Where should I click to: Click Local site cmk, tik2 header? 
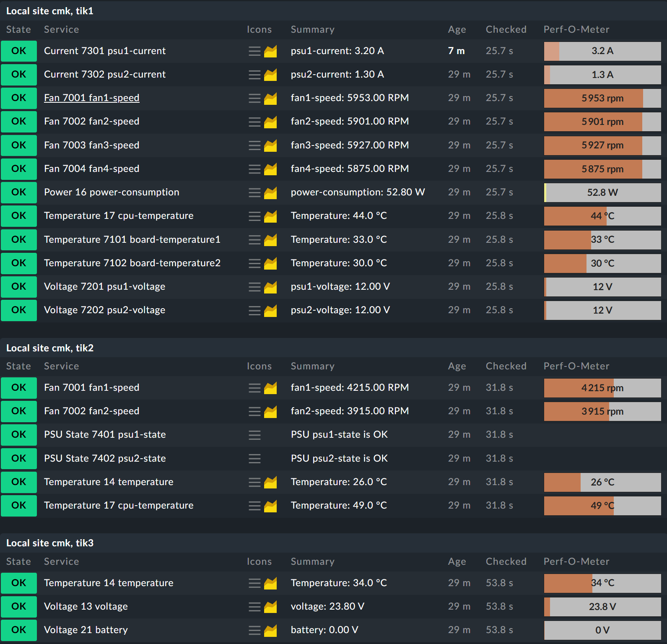[x=50, y=348]
